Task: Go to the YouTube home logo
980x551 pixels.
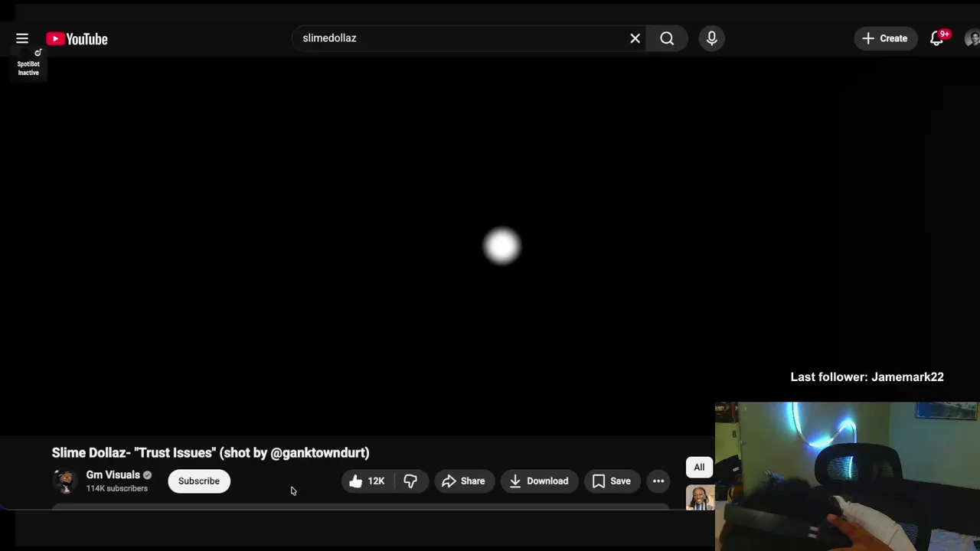Action: point(77,39)
